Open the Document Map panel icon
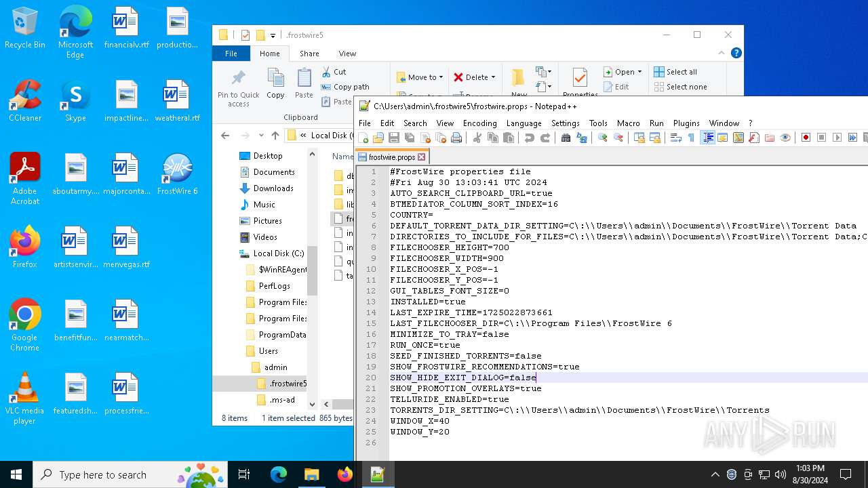 pyautogui.click(x=738, y=138)
